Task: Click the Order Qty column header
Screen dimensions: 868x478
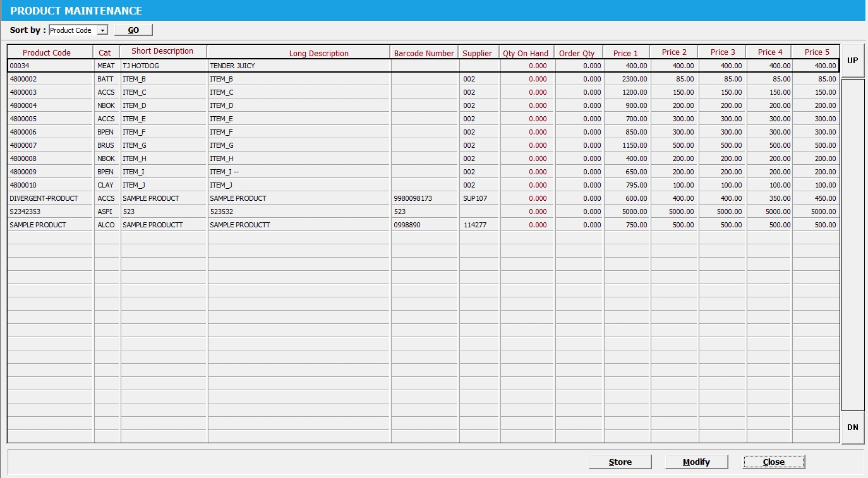Action: click(579, 53)
